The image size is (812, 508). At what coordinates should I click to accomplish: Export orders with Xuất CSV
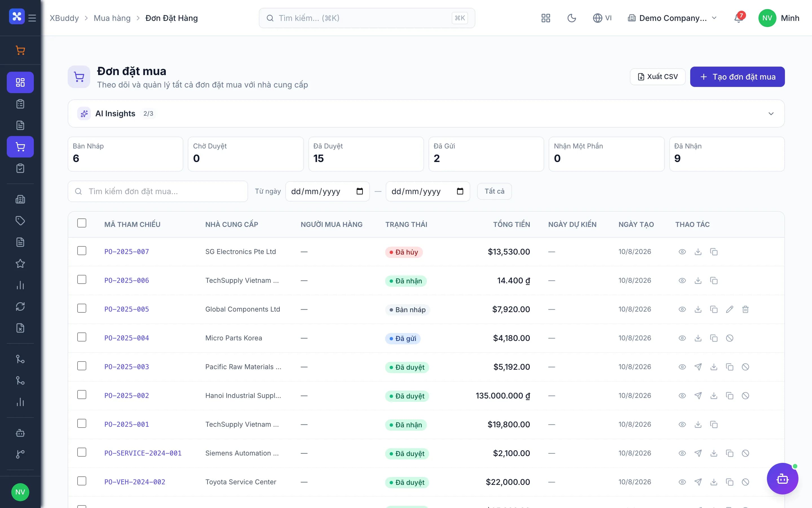pyautogui.click(x=657, y=77)
